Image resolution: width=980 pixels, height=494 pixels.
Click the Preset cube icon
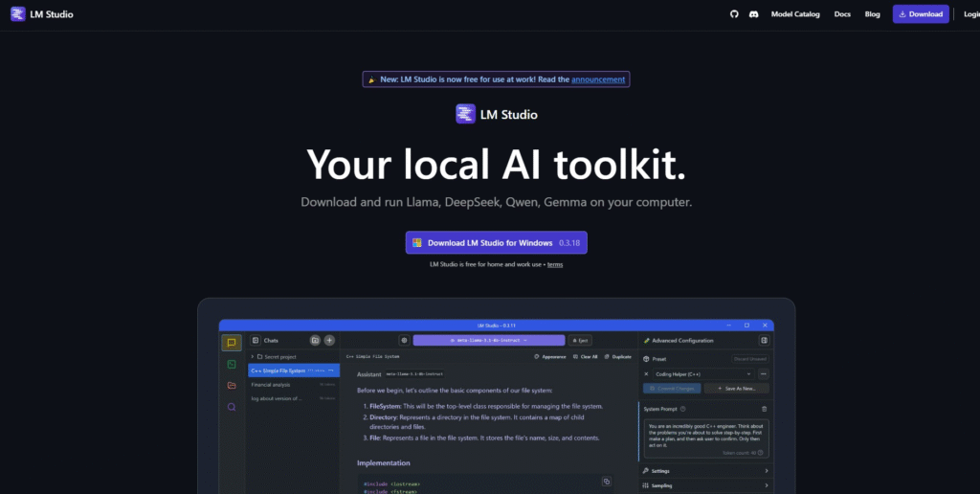point(646,359)
